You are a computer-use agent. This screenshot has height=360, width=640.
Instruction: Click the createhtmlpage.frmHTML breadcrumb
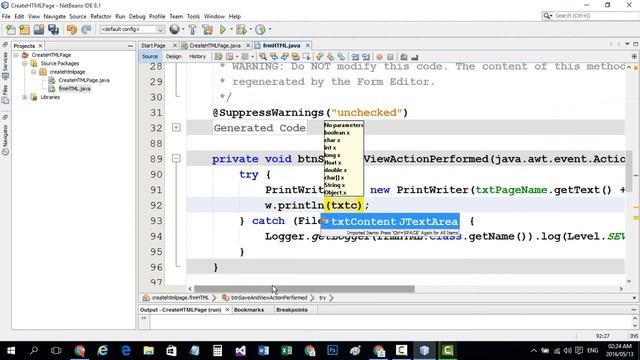point(180,298)
